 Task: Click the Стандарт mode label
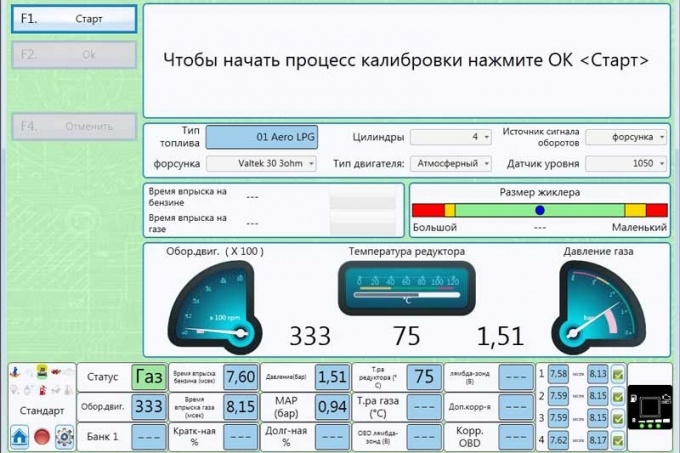point(42,411)
